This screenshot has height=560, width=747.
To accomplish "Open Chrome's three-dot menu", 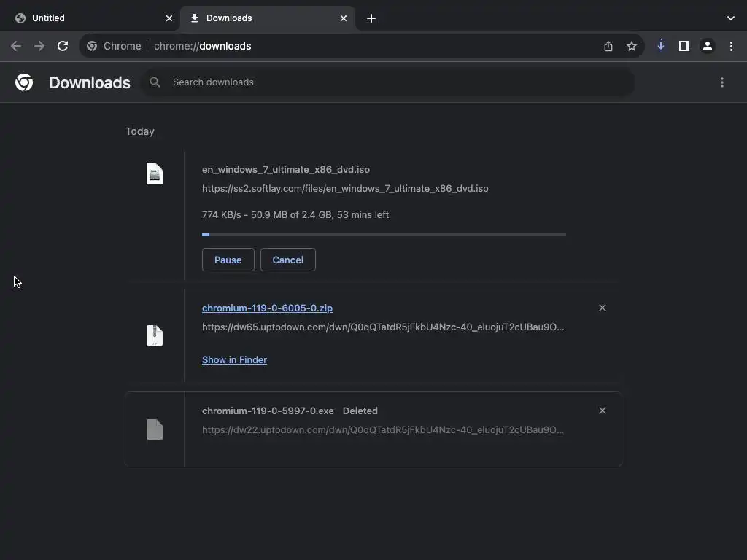I will coord(731,46).
